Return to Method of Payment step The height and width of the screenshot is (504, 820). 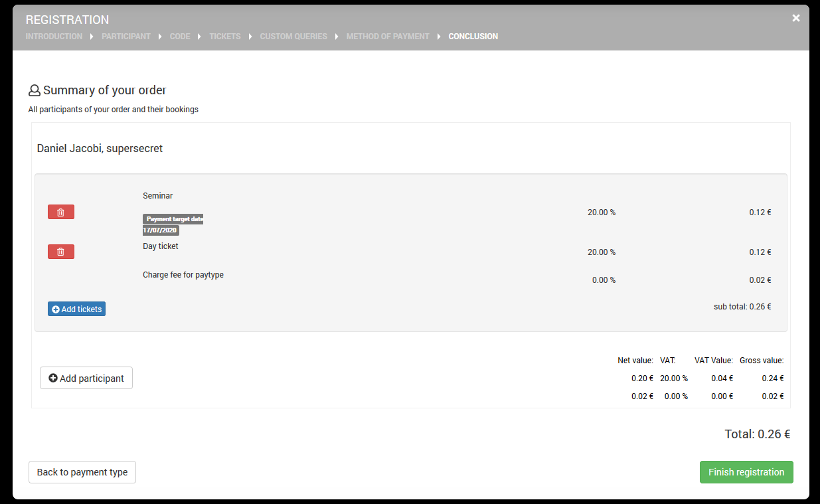coord(388,37)
